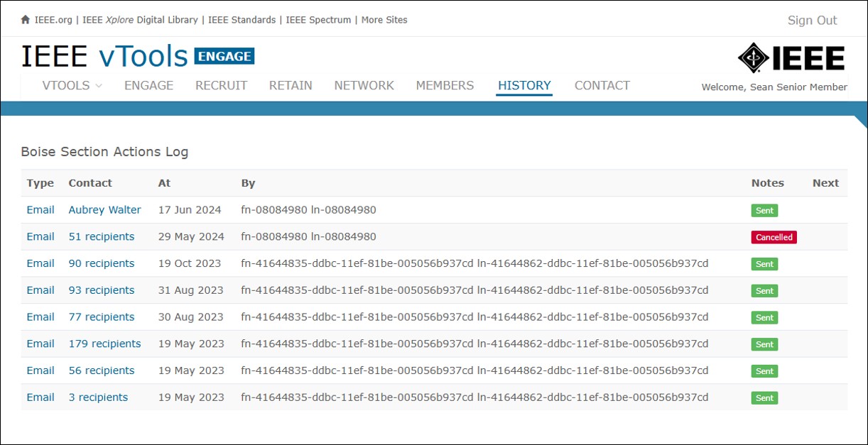Click Welcome, Sean Senior Member text
The height and width of the screenshot is (445, 868).
click(774, 87)
